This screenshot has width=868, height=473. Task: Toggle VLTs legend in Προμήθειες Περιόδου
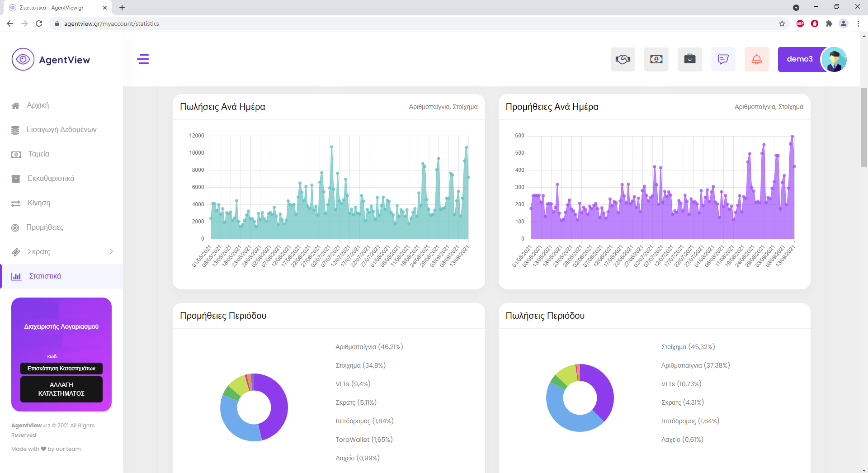tap(353, 384)
